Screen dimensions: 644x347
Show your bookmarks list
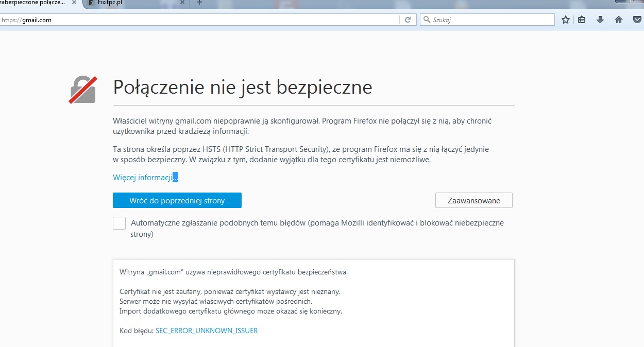(x=582, y=20)
